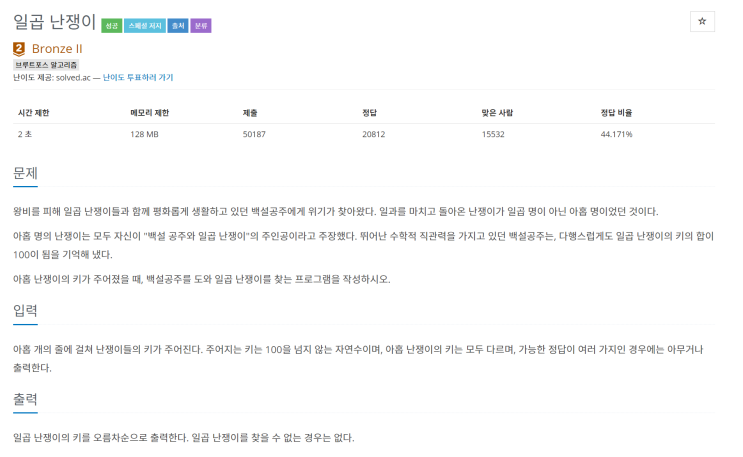Viewport: 743px width, 457px height.
Task: Click the memory limit value 128 MB
Action: [x=145, y=134]
